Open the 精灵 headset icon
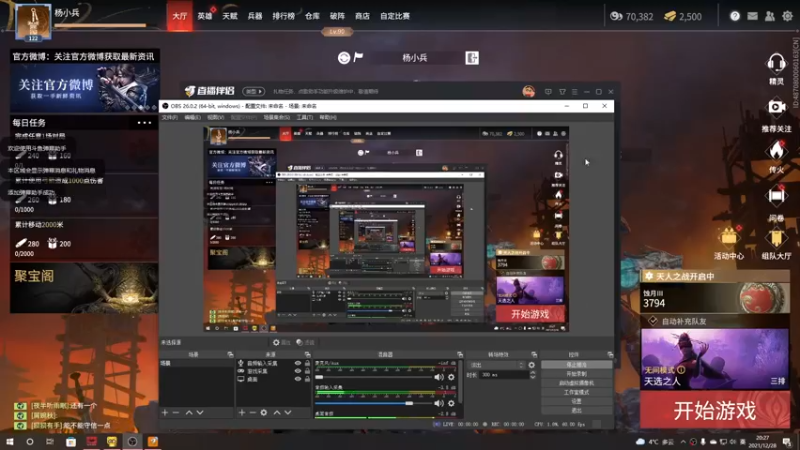The image size is (800, 450). point(776,64)
